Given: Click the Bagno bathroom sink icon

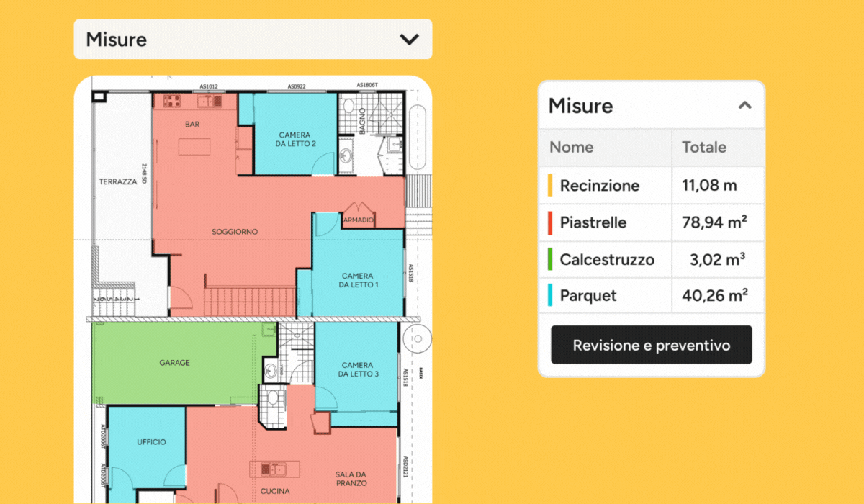Looking at the screenshot, I should 346,156.
